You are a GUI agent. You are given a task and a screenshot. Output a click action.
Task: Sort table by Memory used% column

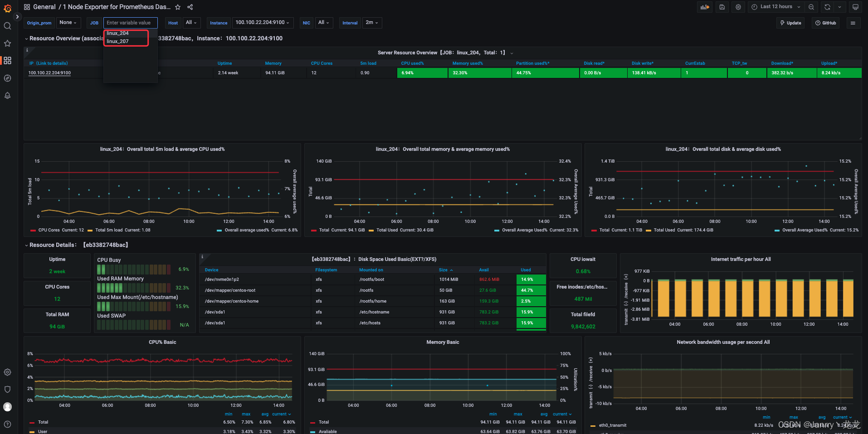click(468, 63)
